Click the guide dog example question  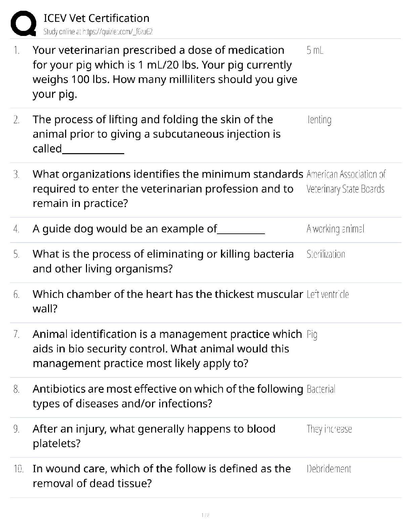coord(148,229)
